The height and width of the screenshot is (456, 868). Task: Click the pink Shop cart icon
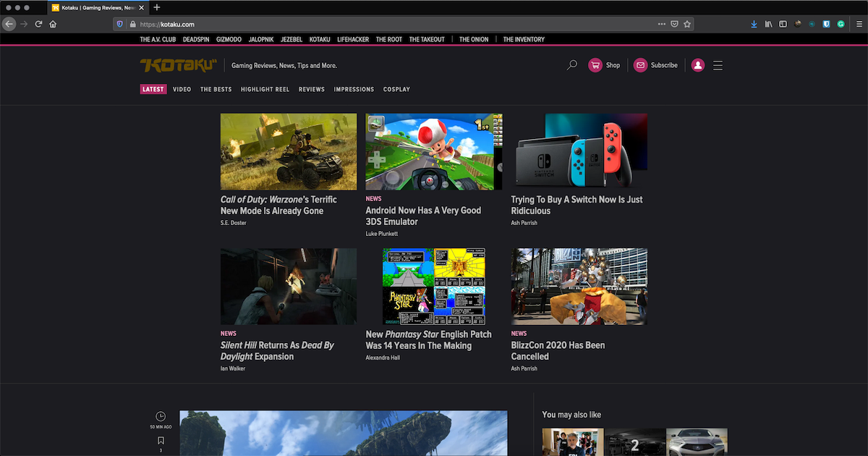pos(593,64)
